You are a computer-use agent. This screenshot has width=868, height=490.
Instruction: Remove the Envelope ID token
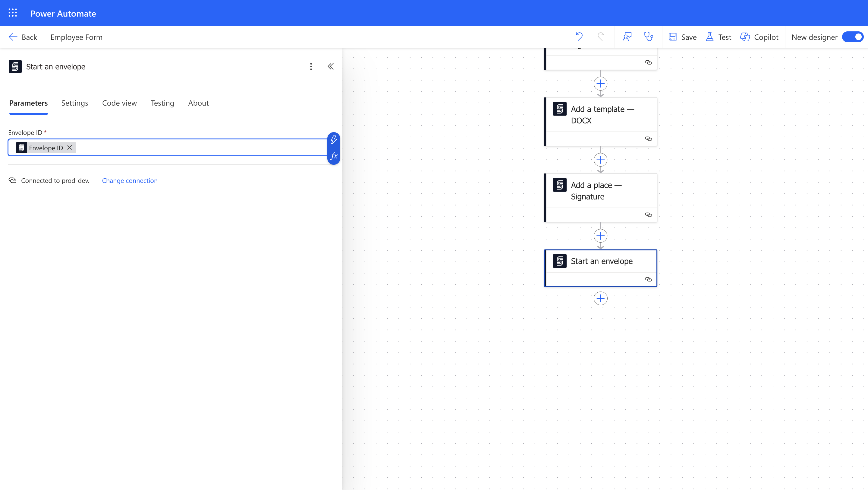click(70, 147)
